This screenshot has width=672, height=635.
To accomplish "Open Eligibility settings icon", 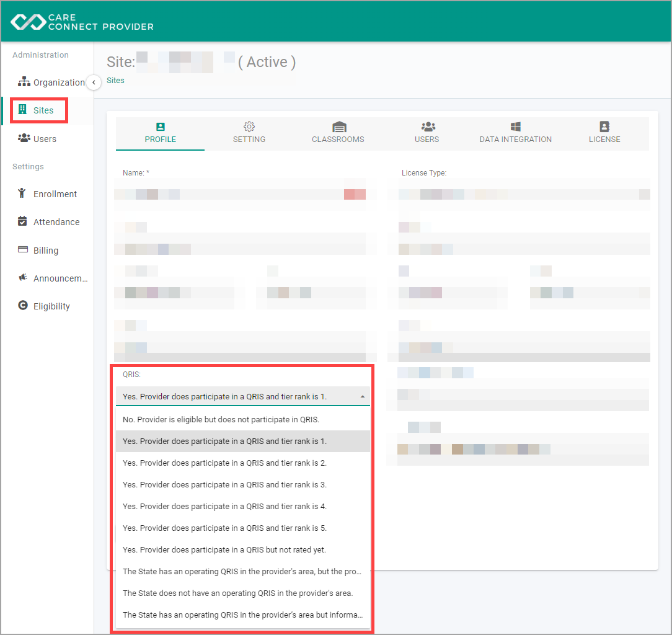I will click(23, 305).
